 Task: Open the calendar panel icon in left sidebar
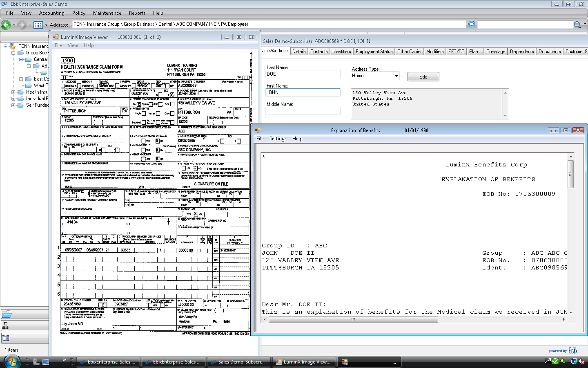point(6,338)
